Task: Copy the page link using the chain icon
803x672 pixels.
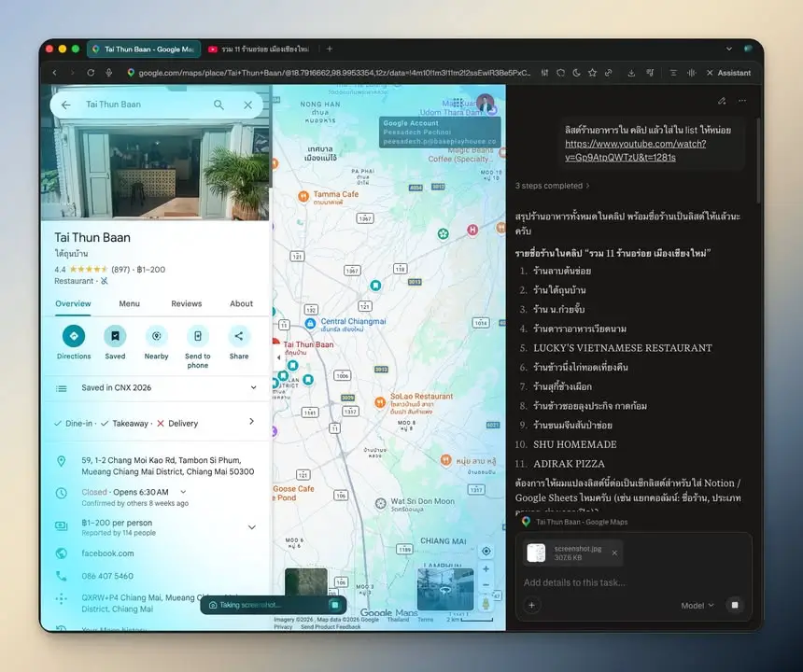Action: (x=609, y=73)
